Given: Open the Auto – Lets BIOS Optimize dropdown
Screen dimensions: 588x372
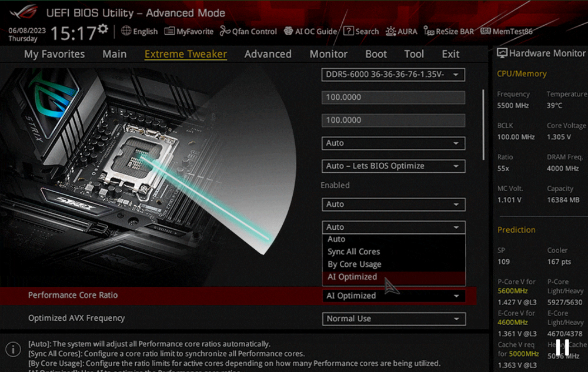Looking at the screenshot, I should [x=393, y=166].
